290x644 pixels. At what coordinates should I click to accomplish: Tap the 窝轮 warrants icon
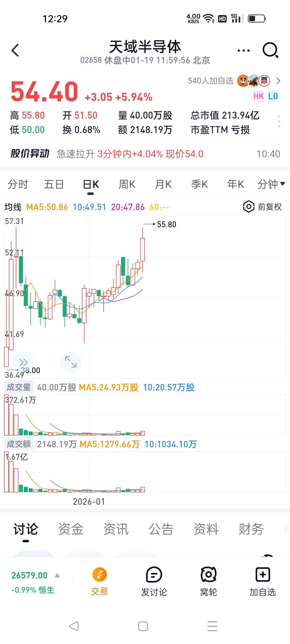point(209,575)
